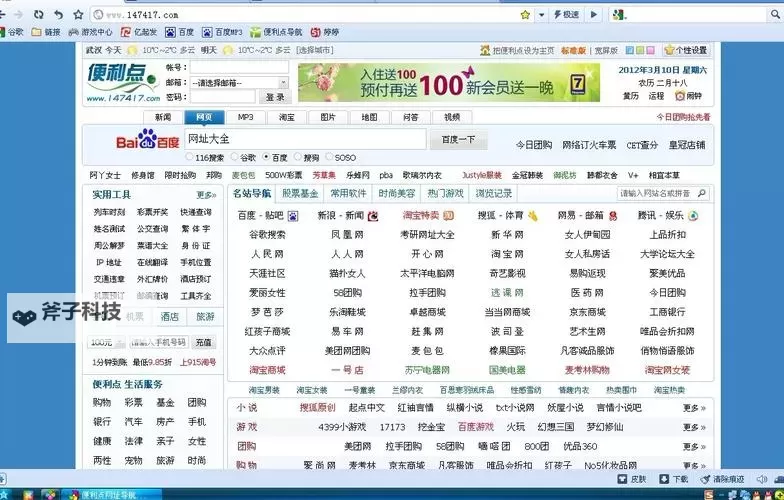Expand 更多 in the 游戏 row

tap(694, 428)
